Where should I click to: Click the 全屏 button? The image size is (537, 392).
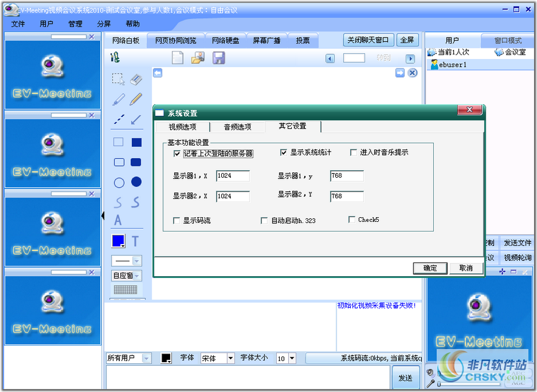[x=407, y=40]
